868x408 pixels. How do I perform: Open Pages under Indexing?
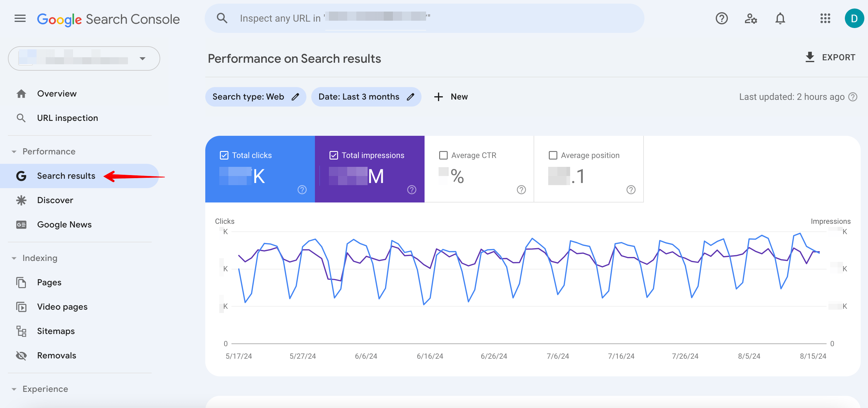coord(49,282)
